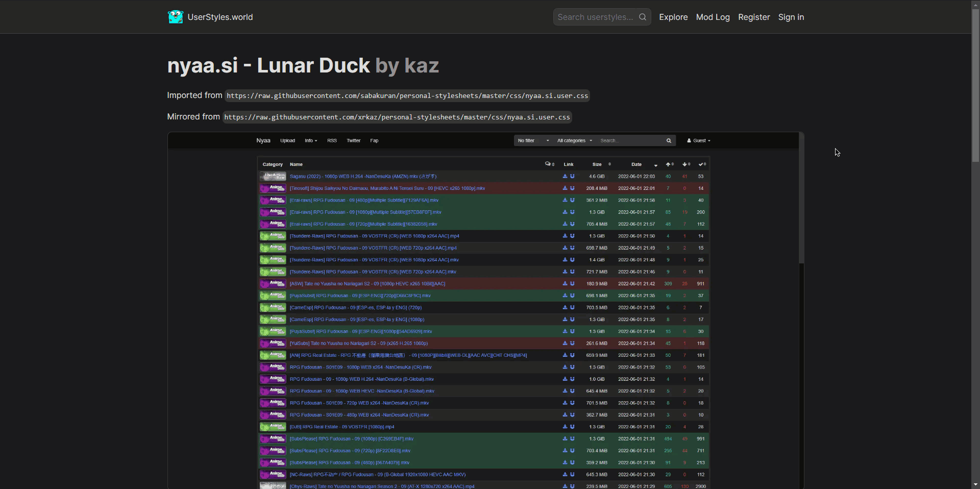Click the page scrollbar down arrow

(x=975, y=484)
